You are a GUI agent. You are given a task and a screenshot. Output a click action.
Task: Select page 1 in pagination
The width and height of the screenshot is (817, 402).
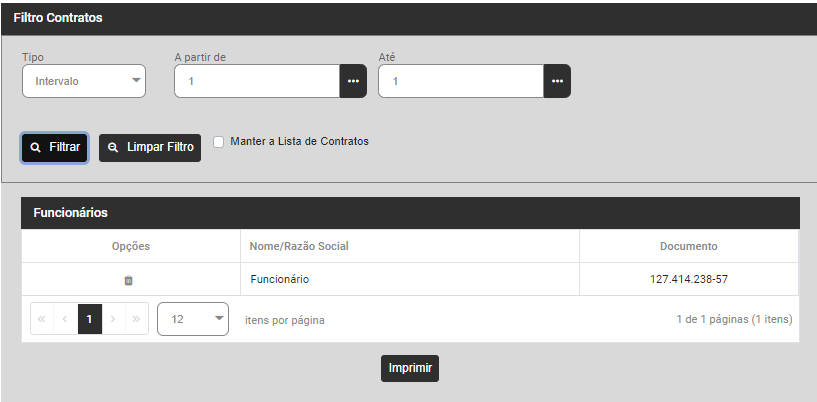point(90,319)
